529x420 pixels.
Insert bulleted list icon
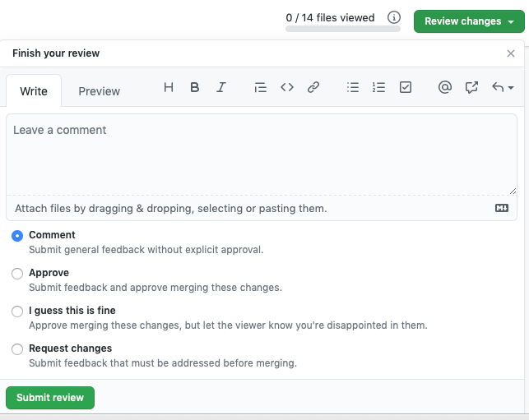tap(353, 87)
